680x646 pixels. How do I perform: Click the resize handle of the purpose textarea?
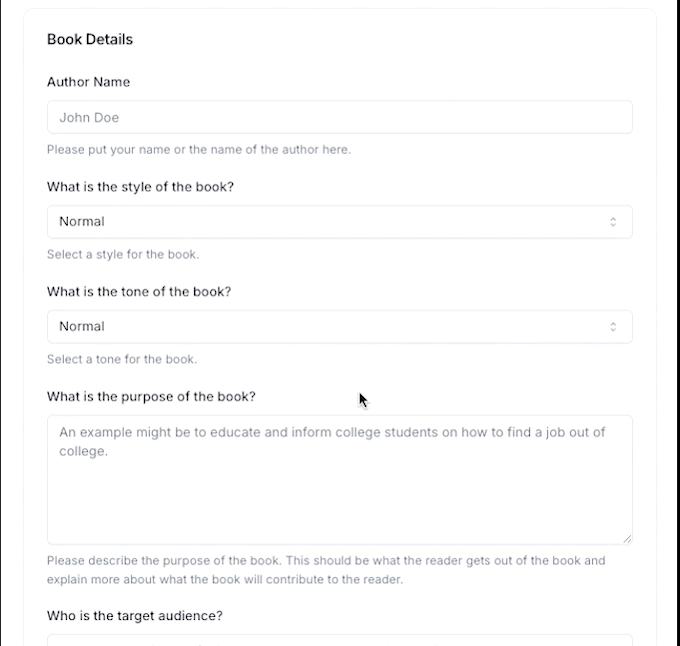627,538
